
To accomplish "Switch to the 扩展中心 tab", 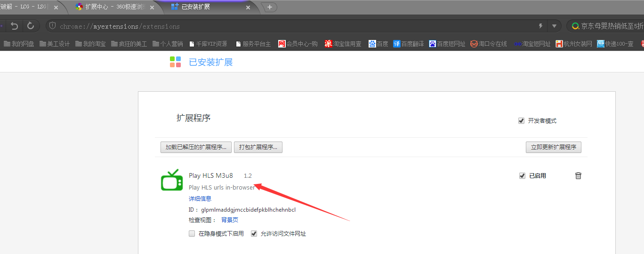I will pos(113,7).
